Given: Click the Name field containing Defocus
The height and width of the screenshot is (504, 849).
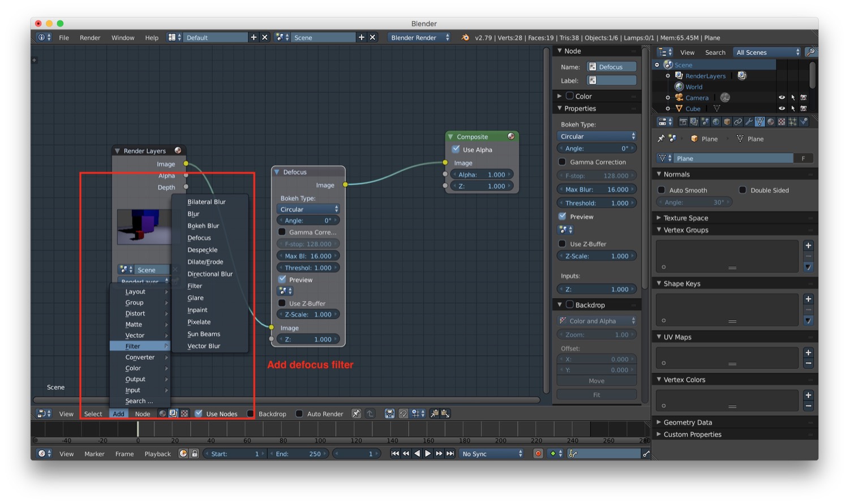Looking at the screenshot, I should pos(611,67).
